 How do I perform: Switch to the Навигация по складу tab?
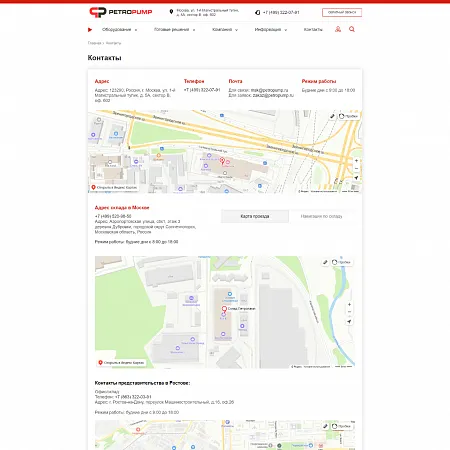[x=321, y=216]
